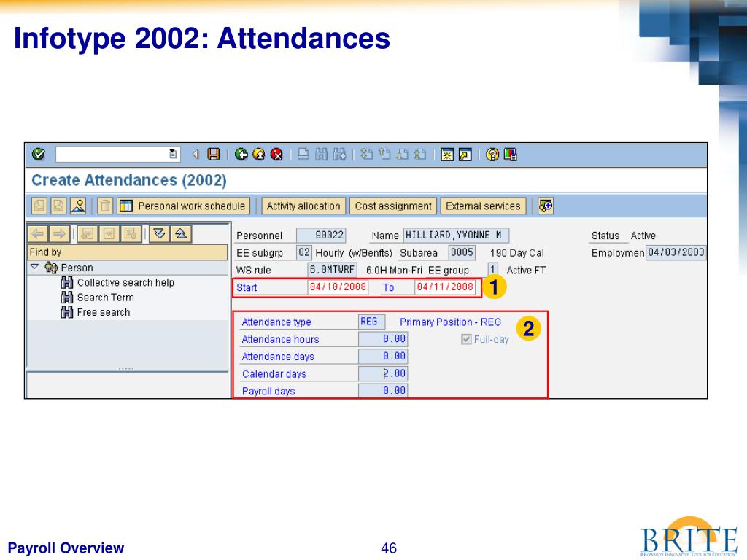The image size is (747, 560).
Task: Click the Attendance hours field
Action: [x=382, y=339]
